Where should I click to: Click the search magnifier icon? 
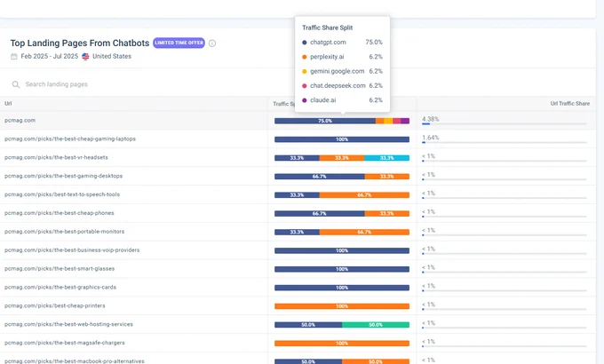pyautogui.click(x=16, y=84)
